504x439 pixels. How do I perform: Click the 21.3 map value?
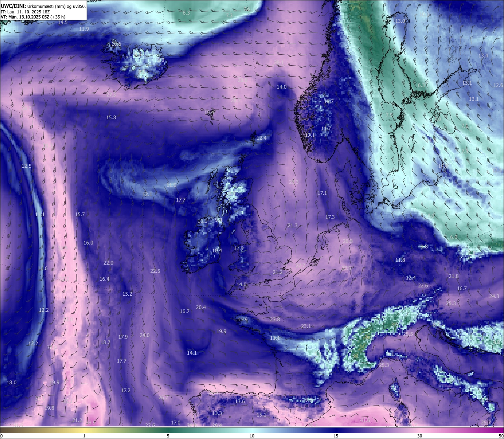point(292,226)
